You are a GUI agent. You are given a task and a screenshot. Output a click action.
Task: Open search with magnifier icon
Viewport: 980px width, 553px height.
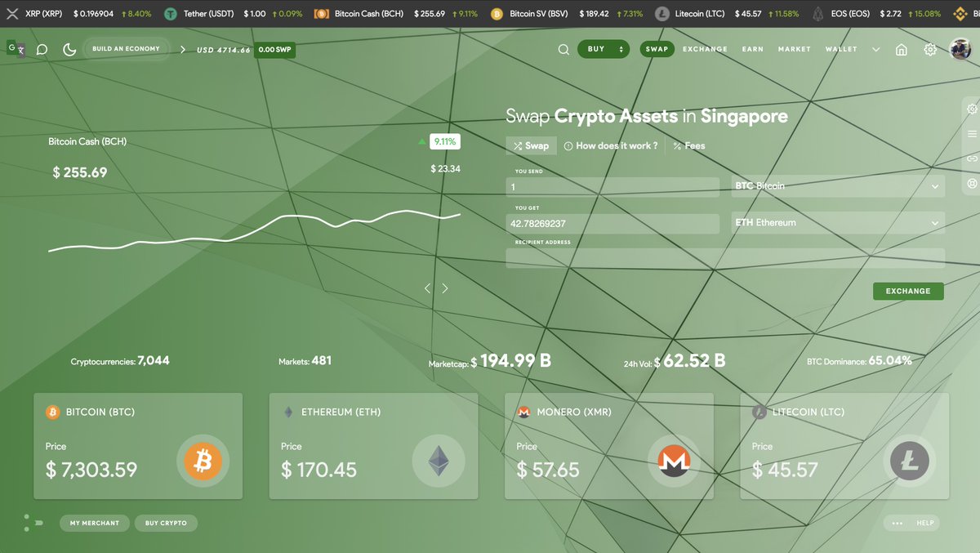563,50
